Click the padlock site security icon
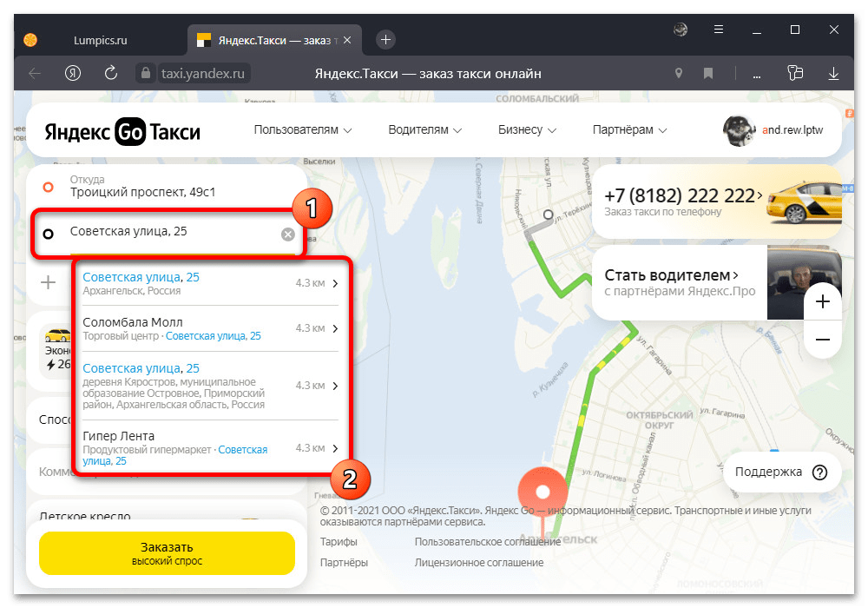The image size is (868, 608). [146, 73]
